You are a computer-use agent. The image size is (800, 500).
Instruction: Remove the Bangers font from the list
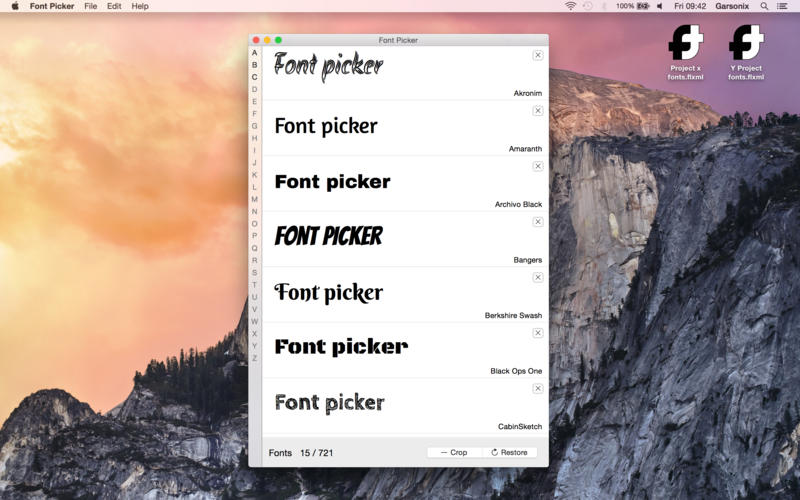click(x=538, y=222)
